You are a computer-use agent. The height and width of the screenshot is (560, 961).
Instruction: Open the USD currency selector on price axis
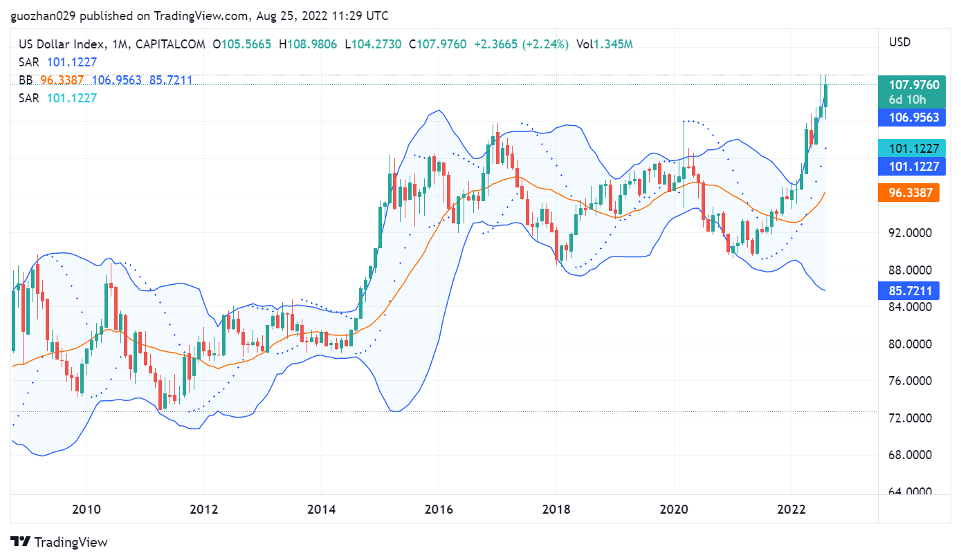tap(899, 42)
